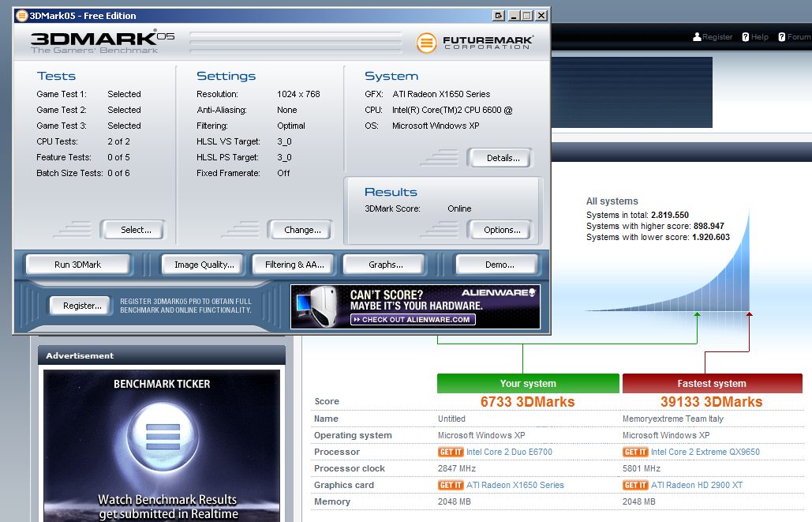812x522 pixels.
Task: Launch the Demo
Action: [x=499, y=265]
